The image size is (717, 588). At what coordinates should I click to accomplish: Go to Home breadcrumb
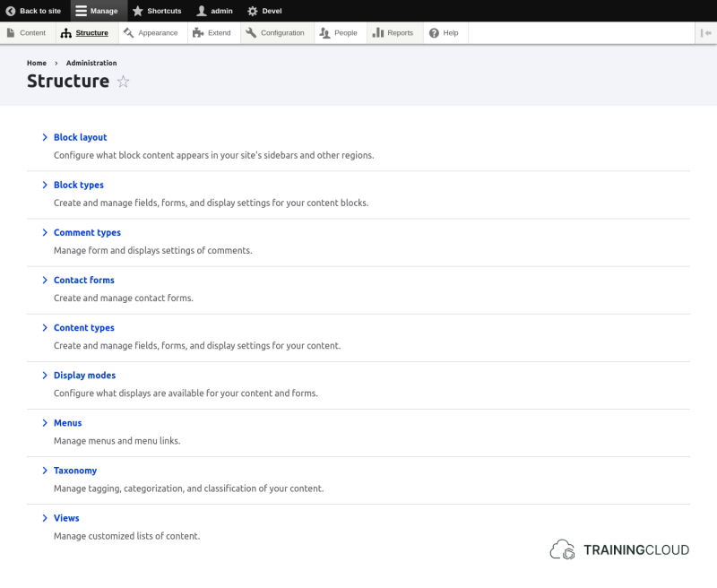[37, 63]
